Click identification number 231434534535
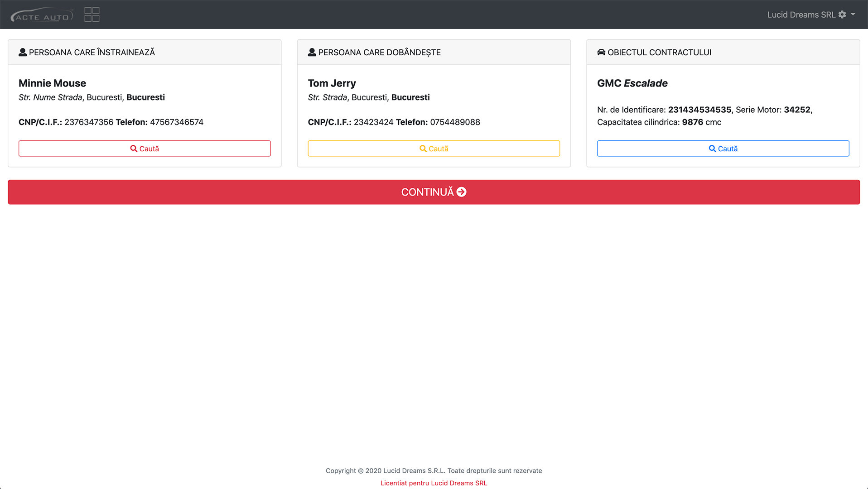Viewport: 868px width, 489px height. pos(699,110)
